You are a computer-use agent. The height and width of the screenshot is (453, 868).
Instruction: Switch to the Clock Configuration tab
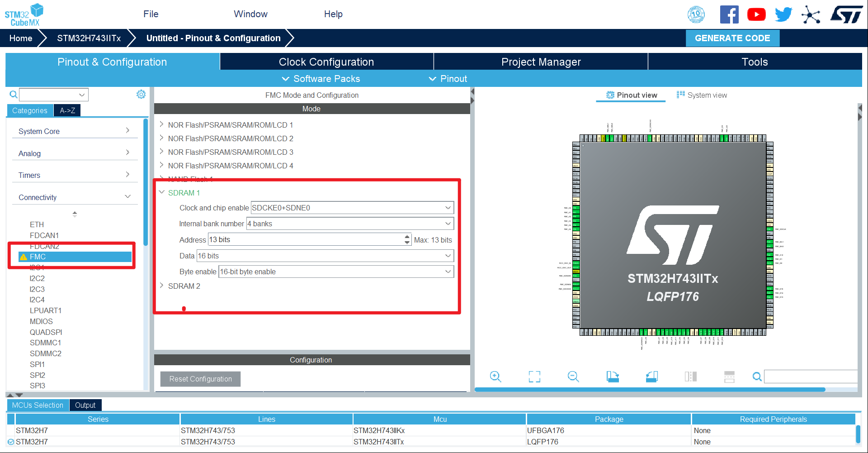click(326, 62)
